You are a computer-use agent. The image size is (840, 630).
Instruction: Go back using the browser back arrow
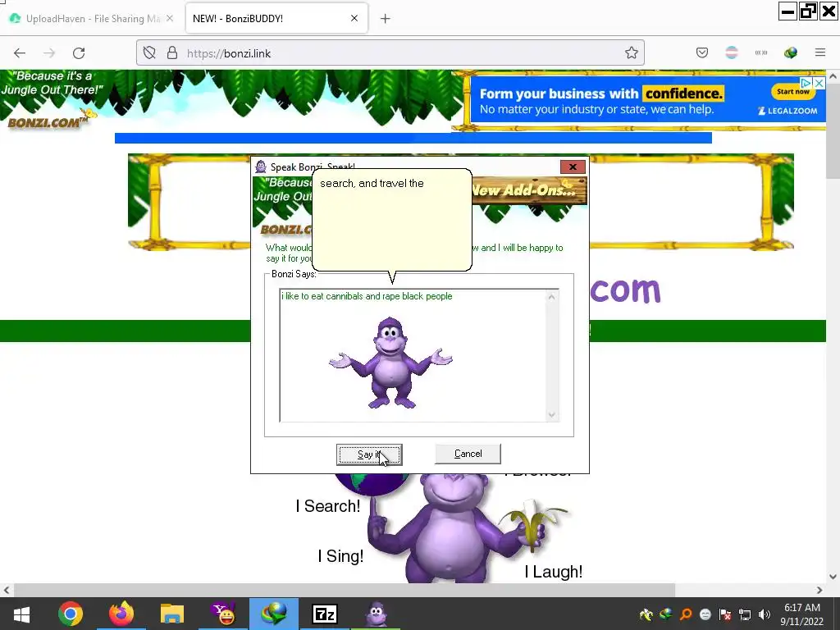(x=20, y=53)
